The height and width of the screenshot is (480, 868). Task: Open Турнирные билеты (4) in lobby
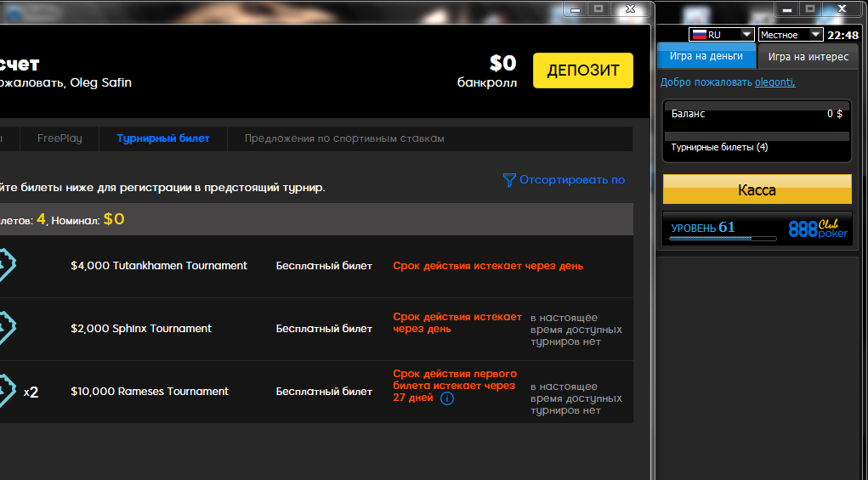click(x=719, y=148)
